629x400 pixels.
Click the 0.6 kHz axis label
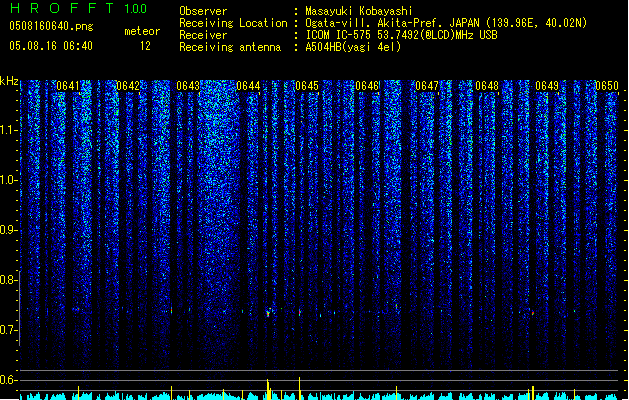tap(9, 380)
